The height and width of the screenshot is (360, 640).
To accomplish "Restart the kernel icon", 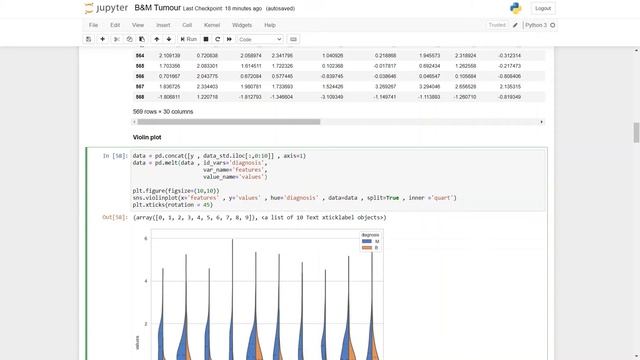I will click(217, 39).
